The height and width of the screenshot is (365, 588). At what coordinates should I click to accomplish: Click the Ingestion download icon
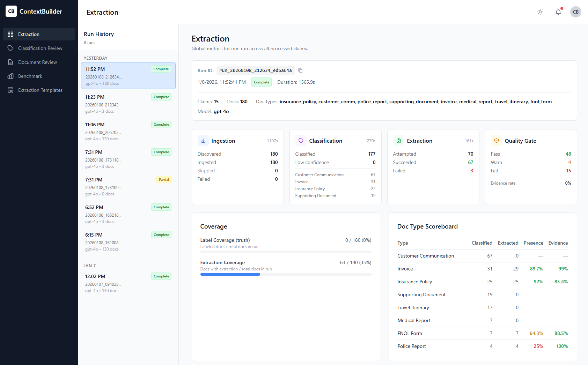pos(203,141)
